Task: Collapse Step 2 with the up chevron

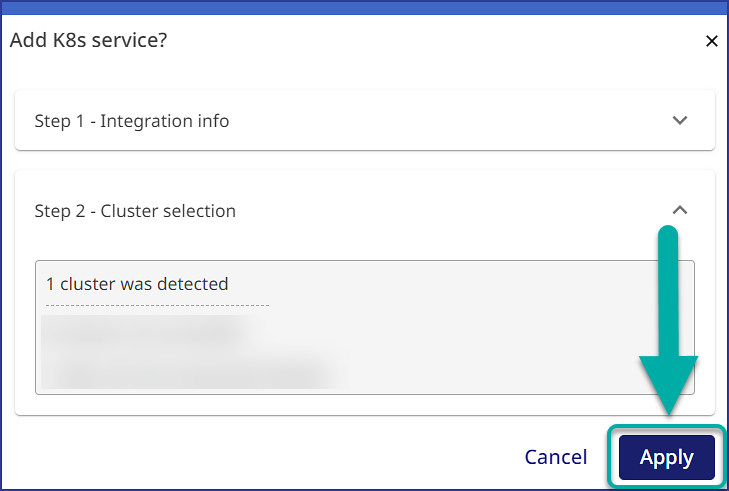Action: (680, 210)
